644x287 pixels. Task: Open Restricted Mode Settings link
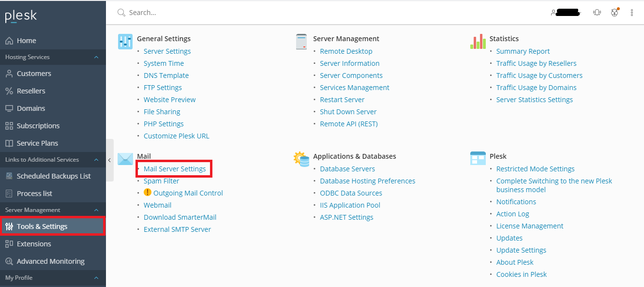pos(536,169)
